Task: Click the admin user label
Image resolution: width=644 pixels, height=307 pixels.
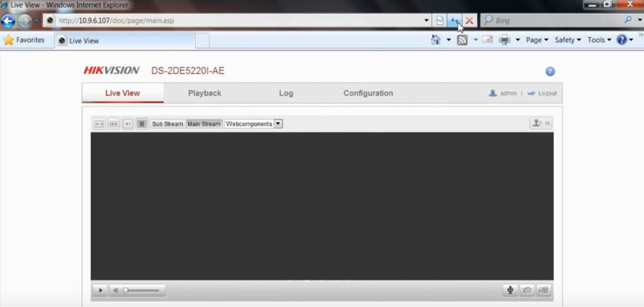Action: (x=508, y=93)
